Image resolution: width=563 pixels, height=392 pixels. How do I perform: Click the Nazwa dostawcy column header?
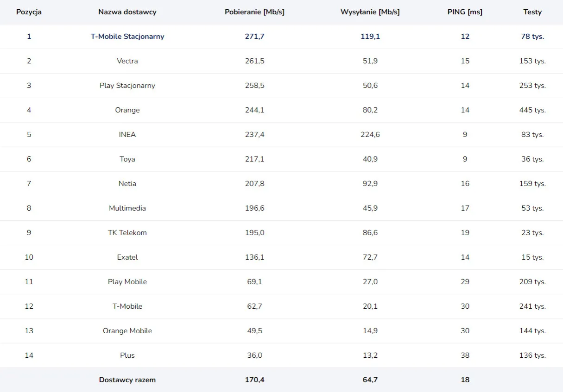pos(127,12)
